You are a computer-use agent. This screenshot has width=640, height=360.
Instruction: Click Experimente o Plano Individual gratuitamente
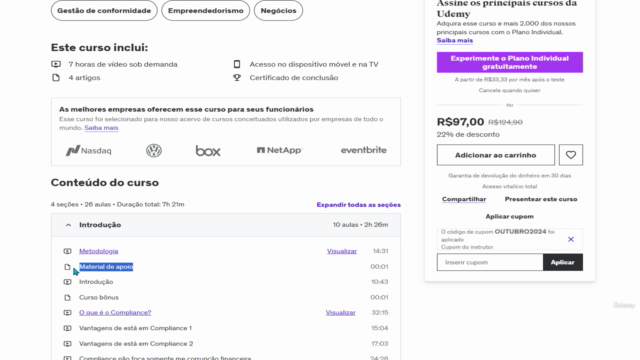click(510, 62)
